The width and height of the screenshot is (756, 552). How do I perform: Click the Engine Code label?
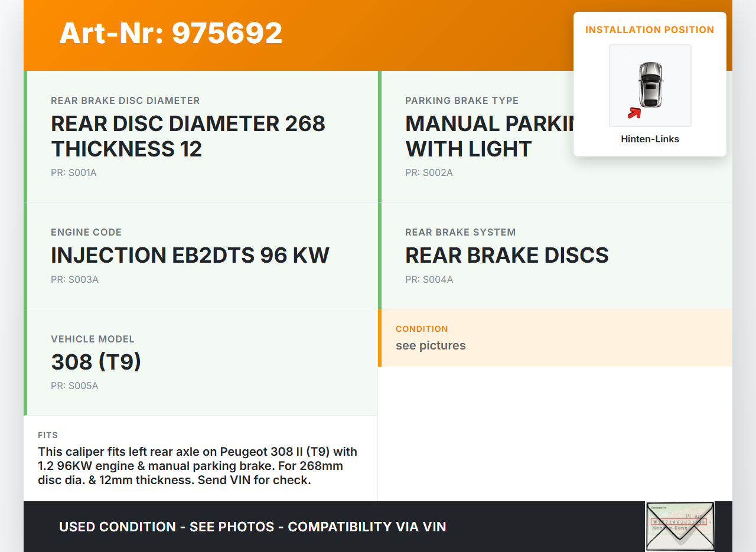click(x=86, y=232)
